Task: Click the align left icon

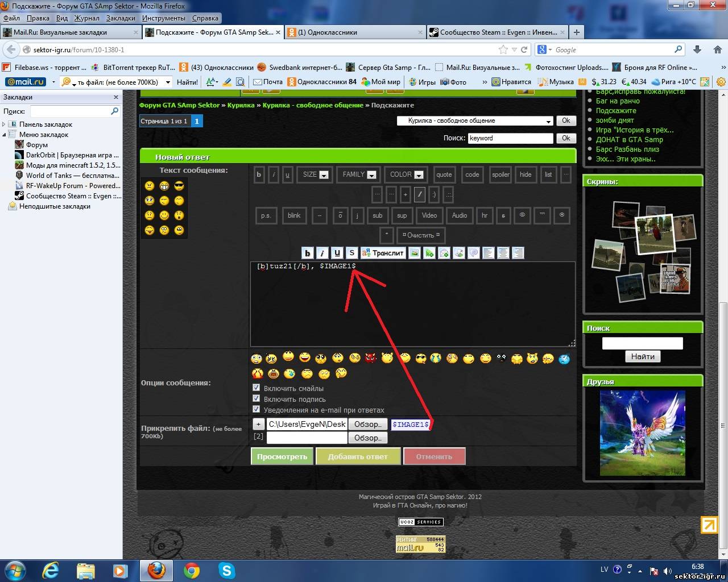Action: pos(488,253)
